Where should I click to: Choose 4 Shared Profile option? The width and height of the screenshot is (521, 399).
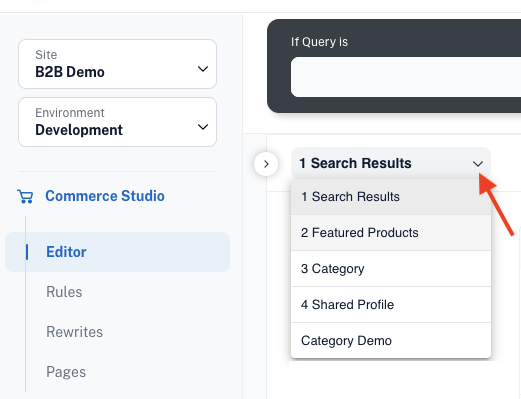(x=391, y=305)
